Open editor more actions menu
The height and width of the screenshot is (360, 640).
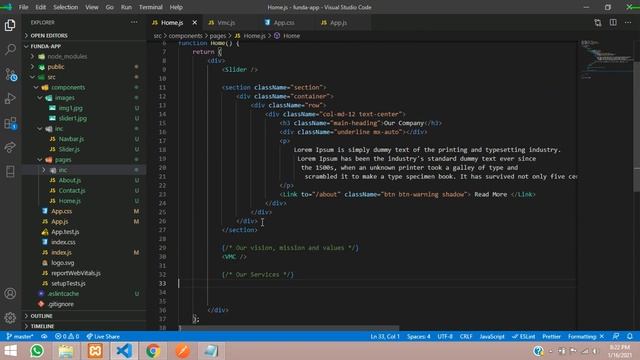[628, 22]
